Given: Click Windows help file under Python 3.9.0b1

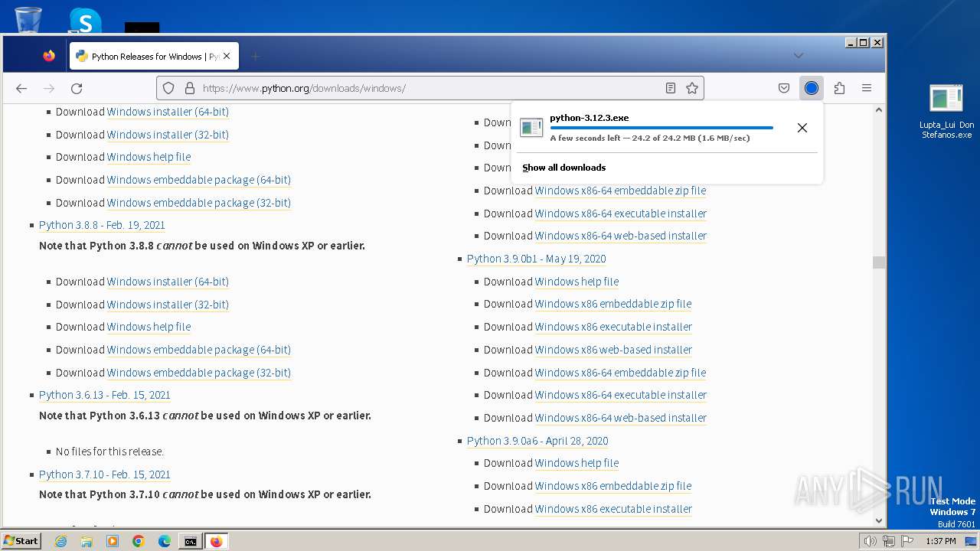Looking at the screenshot, I should click(x=577, y=282).
